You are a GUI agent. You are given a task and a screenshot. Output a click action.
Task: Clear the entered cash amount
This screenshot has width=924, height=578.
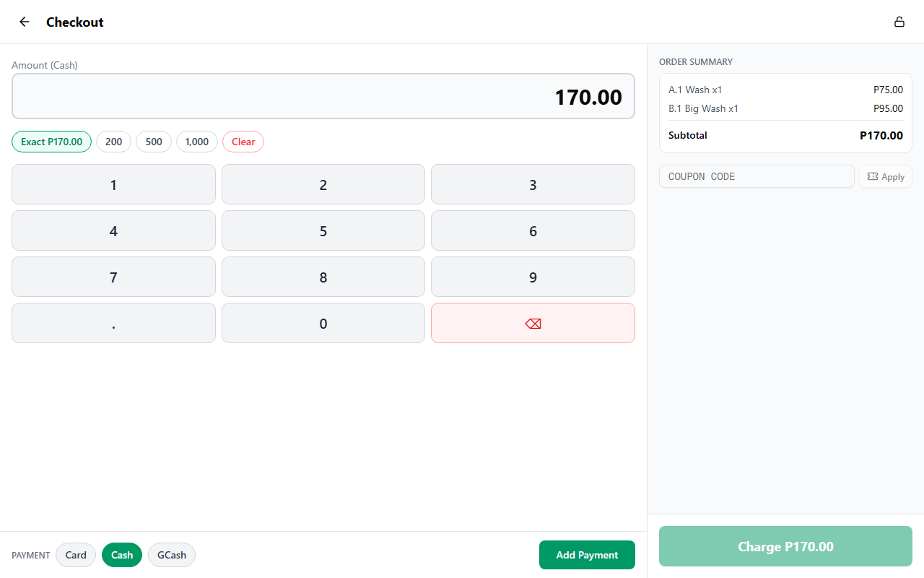(243, 142)
